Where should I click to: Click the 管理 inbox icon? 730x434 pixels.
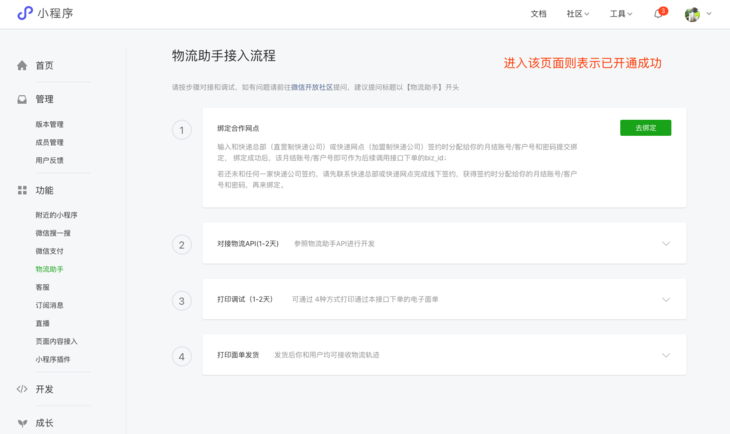(22, 100)
